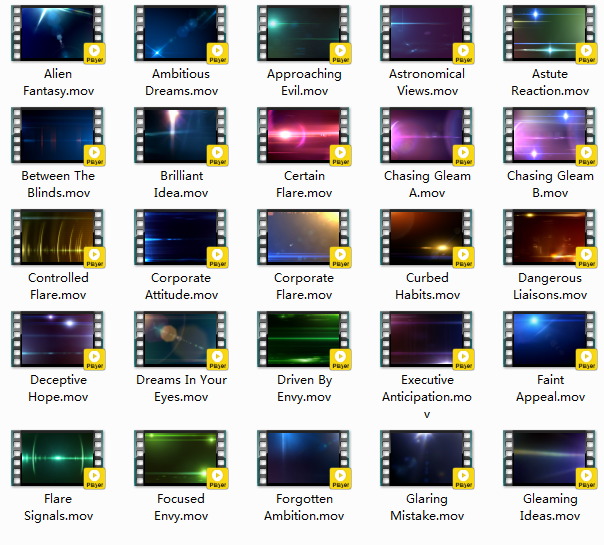Screen dimensions: 604x545
Task: Select the Brilliant Idea.mov file icon
Action: point(181,135)
